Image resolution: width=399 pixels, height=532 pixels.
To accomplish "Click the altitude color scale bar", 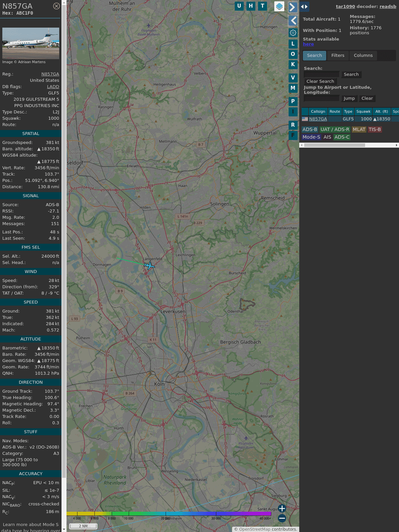I will point(169,514).
